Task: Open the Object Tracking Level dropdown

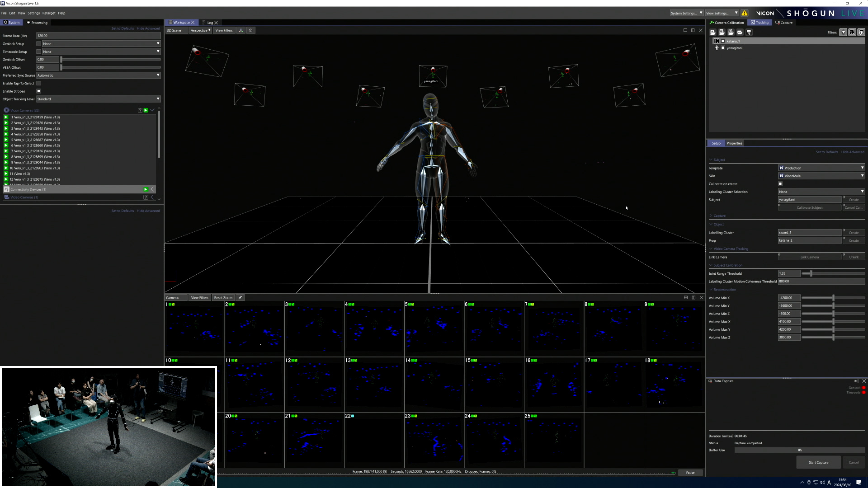Action: point(99,99)
